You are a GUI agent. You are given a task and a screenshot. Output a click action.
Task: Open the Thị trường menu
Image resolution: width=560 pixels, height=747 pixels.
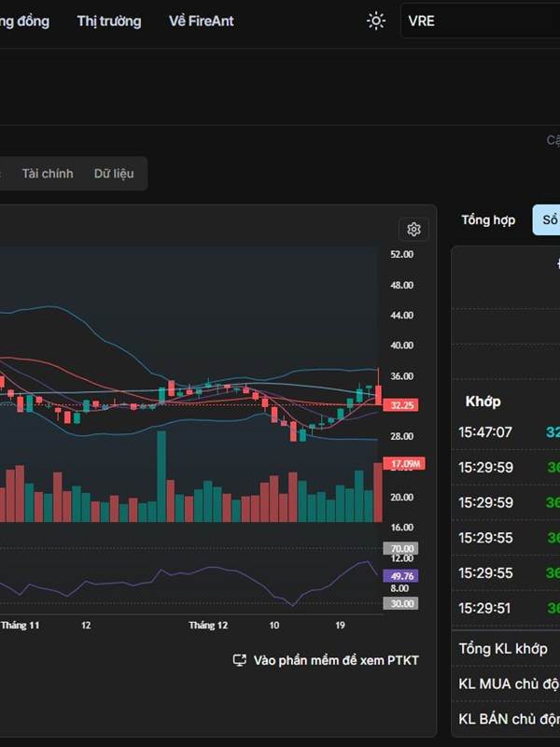[109, 21]
